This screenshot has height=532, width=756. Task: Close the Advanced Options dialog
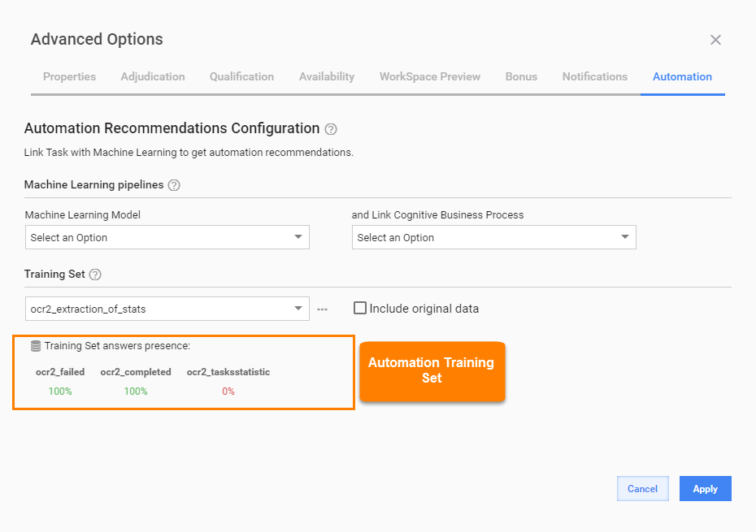pyautogui.click(x=715, y=40)
